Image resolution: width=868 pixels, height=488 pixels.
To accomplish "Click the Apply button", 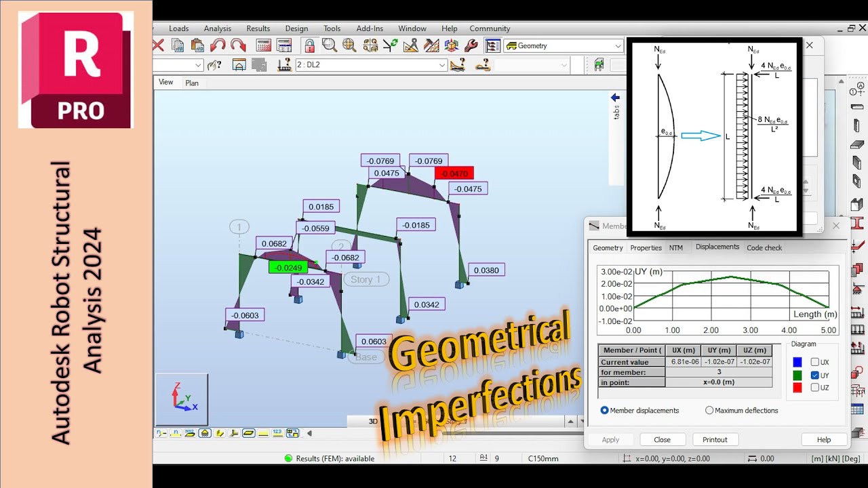I will click(610, 440).
